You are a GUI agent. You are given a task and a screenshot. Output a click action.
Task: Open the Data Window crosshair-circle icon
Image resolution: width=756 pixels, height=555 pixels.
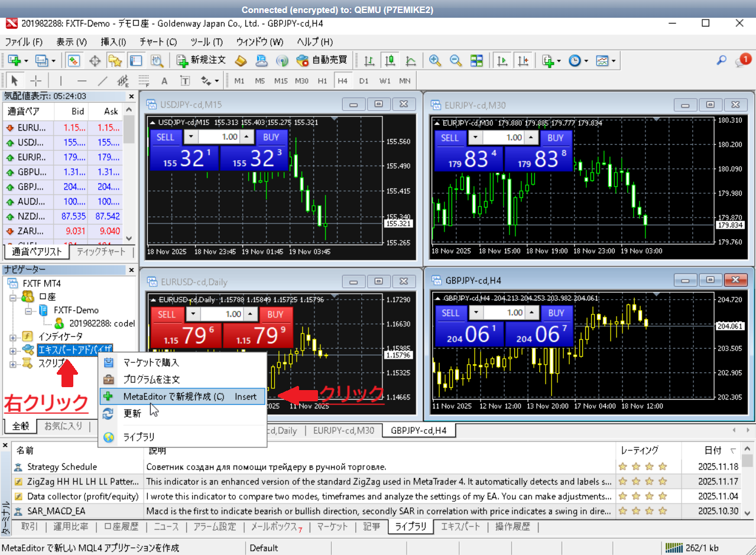point(95,60)
